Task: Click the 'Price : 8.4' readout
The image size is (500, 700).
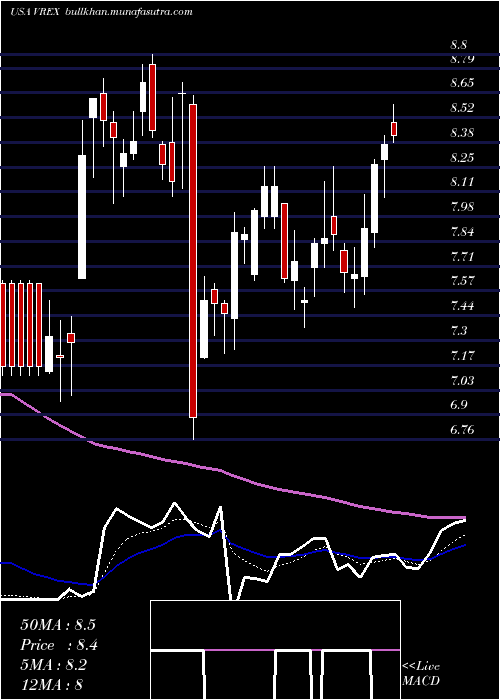Action: click(59, 645)
